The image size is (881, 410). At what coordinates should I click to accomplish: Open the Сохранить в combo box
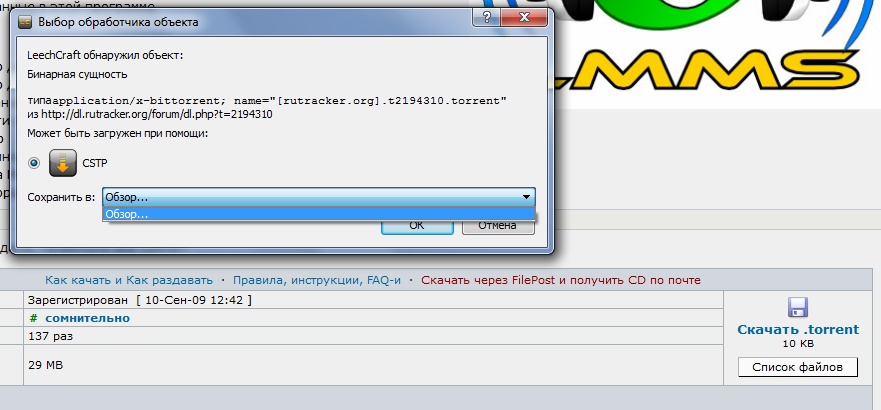click(x=310, y=198)
